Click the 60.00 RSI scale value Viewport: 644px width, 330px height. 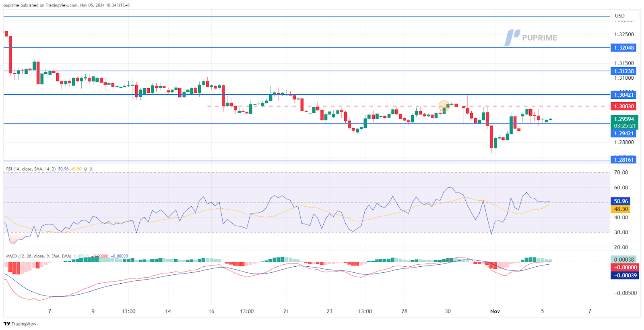click(621, 187)
